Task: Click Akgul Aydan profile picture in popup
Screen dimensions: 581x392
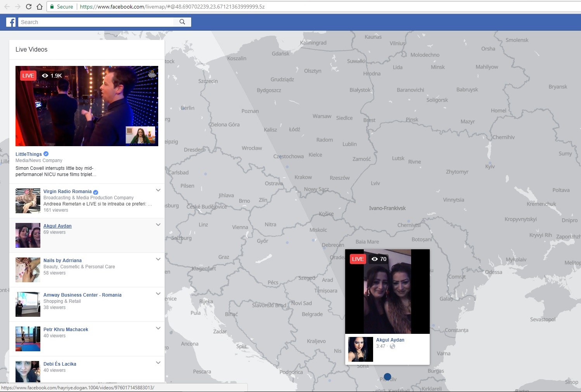Action: tap(361, 349)
